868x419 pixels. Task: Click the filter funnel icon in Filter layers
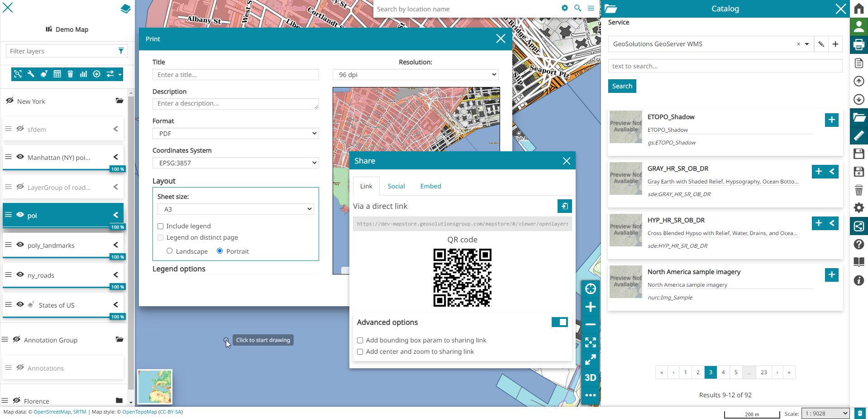pos(121,51)
